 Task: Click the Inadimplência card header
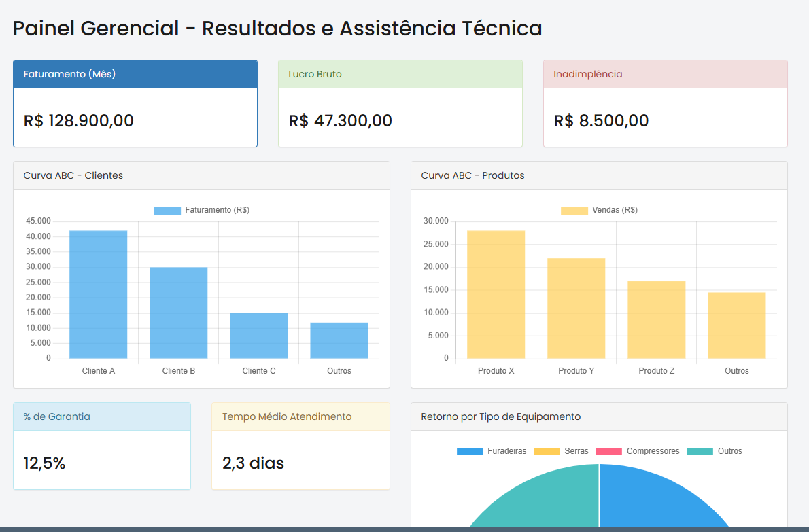tap(666, 74)
